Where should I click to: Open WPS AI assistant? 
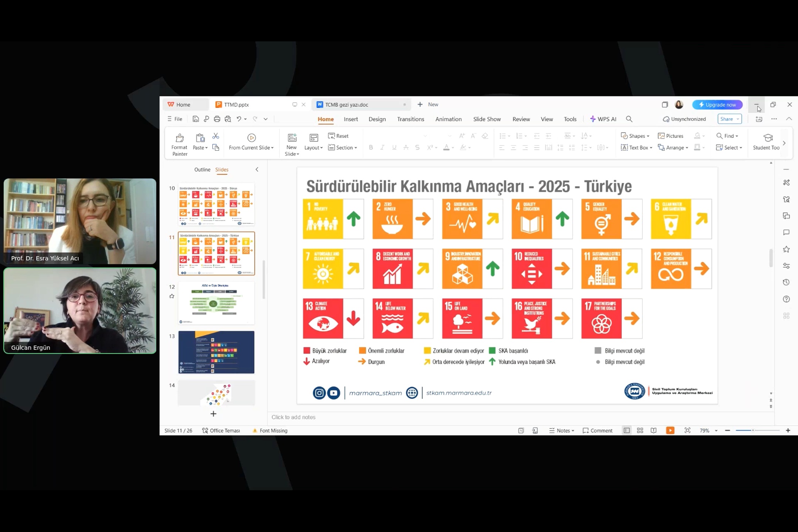603,119
